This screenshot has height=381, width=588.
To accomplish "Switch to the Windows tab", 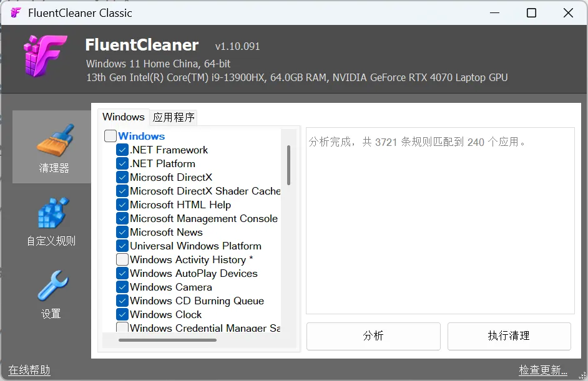I will 124,117.
